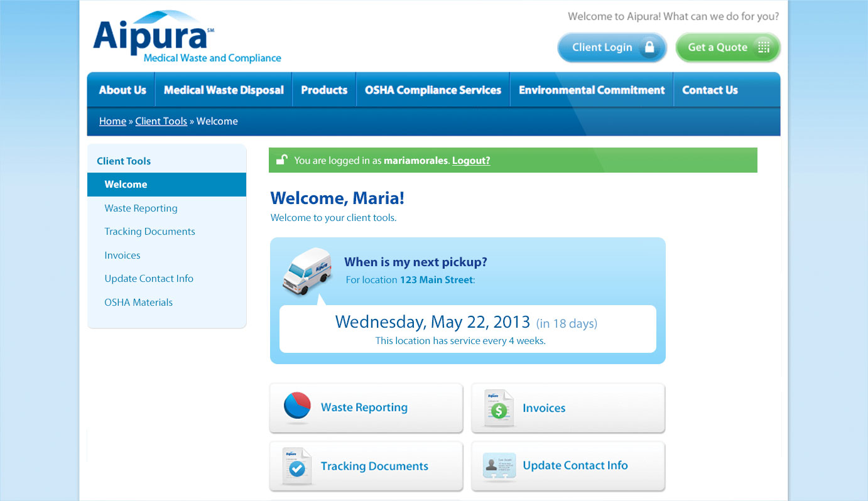The height and width of the screenshot is (501, 868).
Task: Open Update Contact Info in the sidebar
Action: click(x=149, y=279)
